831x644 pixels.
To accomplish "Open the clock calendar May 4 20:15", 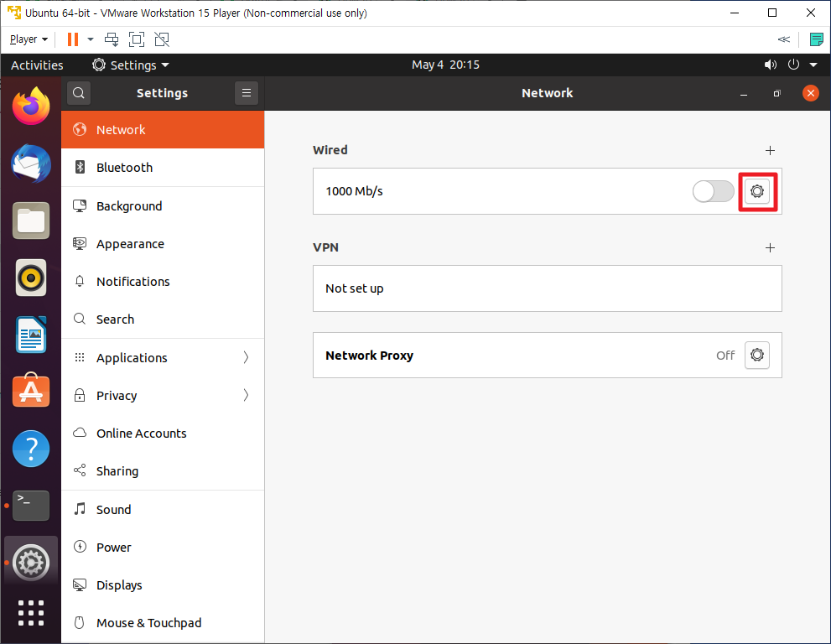I will pos(446,65).
